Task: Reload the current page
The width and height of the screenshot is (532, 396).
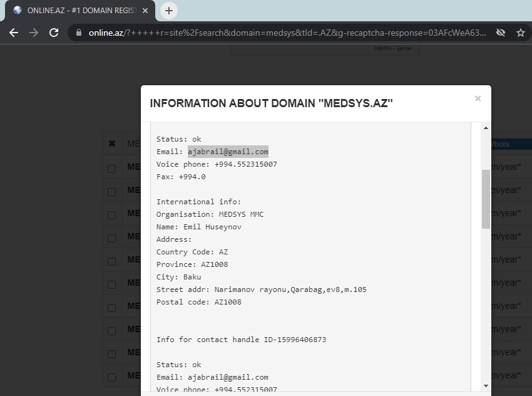Action: [x=54, y=33]
